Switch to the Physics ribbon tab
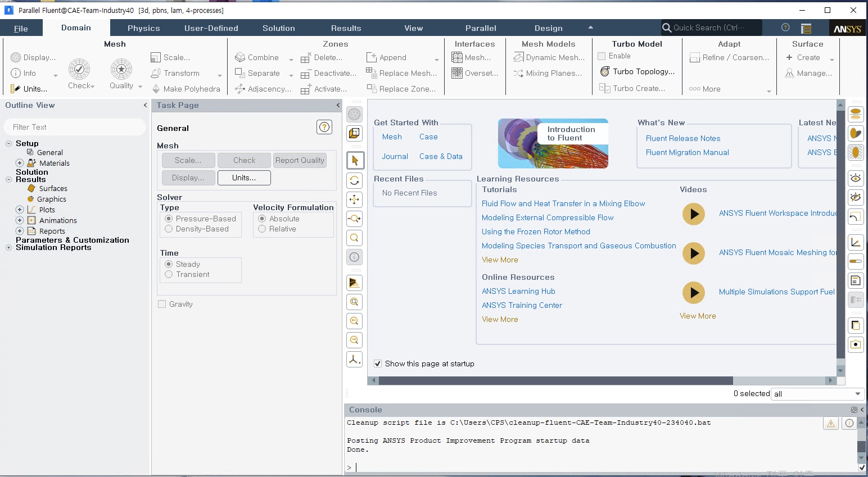This screenshot has width=868, height=477. (x=143, y=28)
